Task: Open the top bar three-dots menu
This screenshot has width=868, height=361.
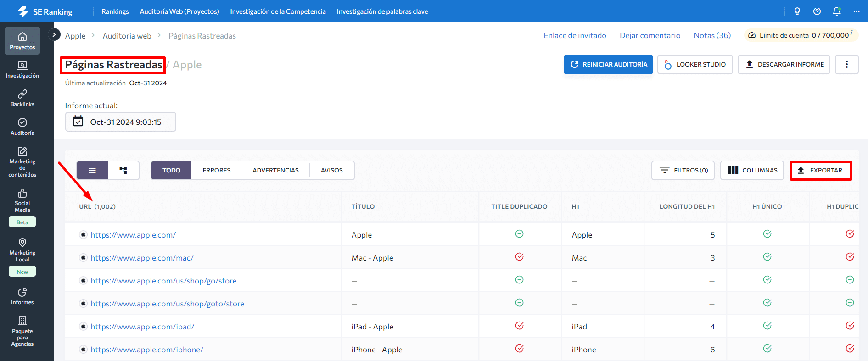Action: pos(857,11)
